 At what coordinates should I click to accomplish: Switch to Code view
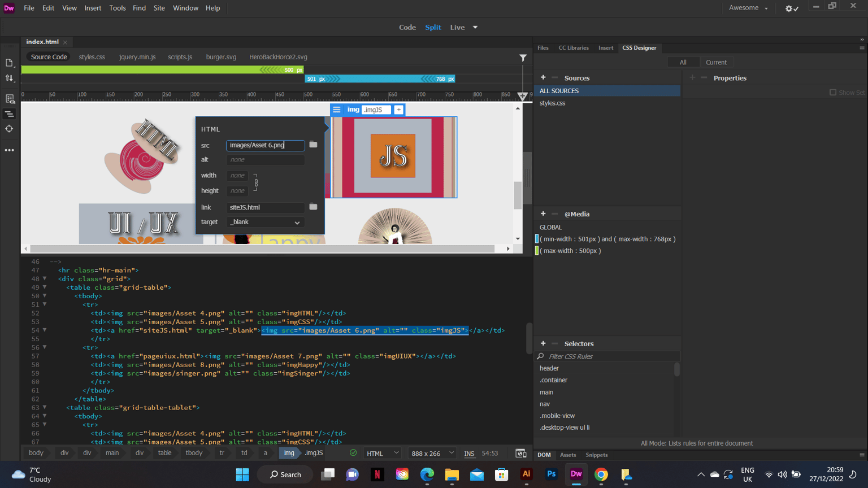tap(407, 27)
